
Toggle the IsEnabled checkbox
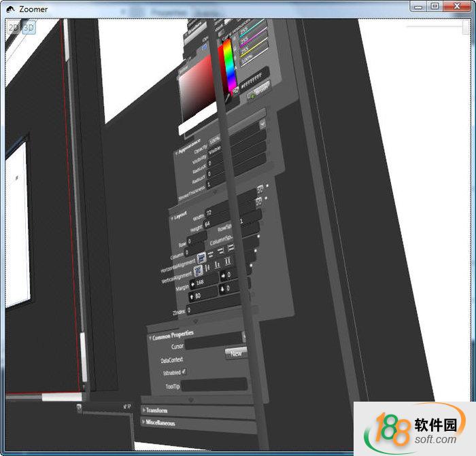click(x=184, y=372)
